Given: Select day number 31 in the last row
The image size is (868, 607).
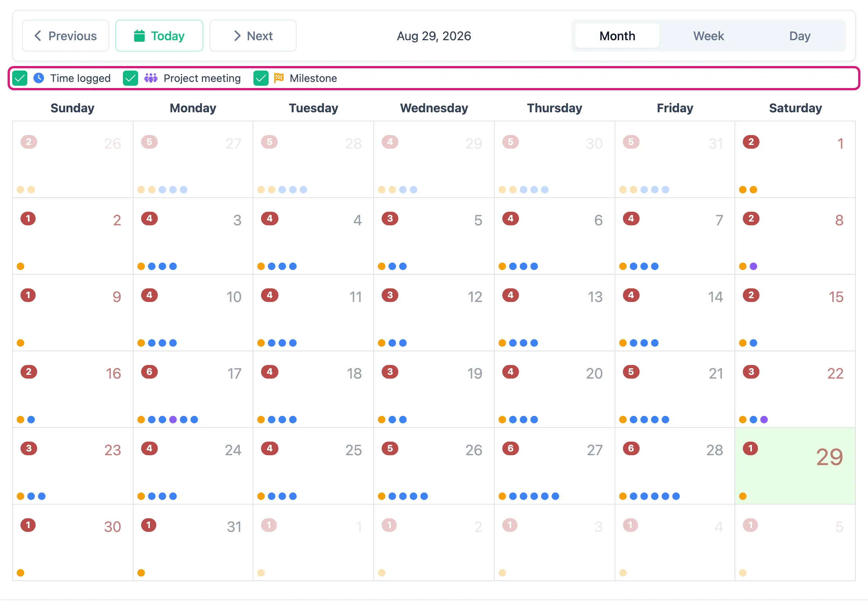Looking at the screenshot, I should click(234, 527).
